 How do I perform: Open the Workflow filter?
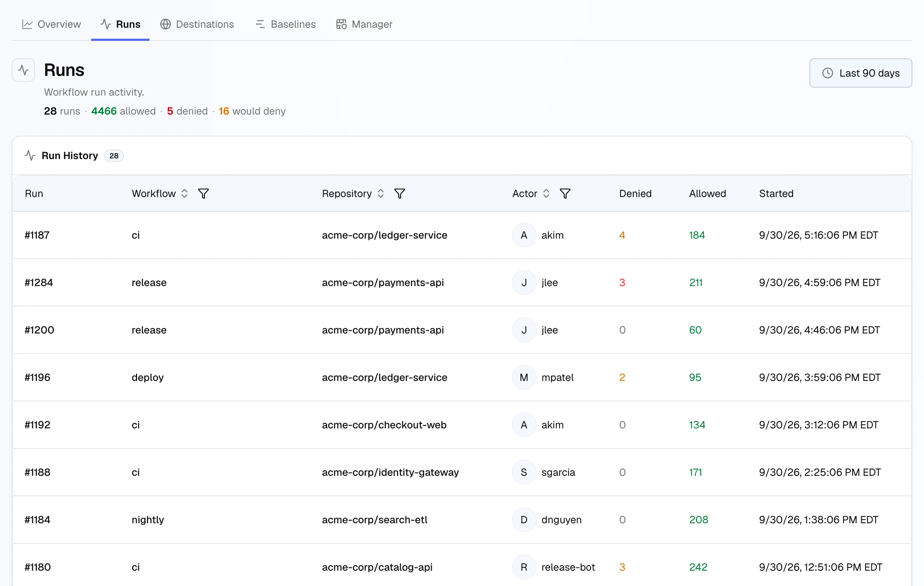203,193
